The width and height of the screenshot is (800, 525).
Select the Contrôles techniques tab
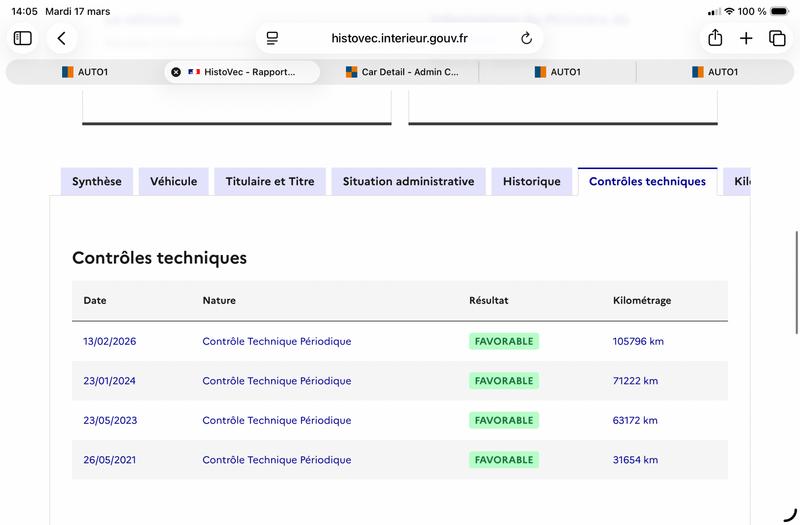click(647, 181)
